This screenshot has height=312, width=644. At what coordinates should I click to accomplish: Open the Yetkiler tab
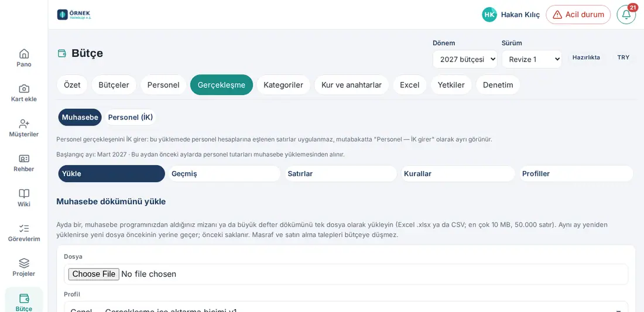point(451,85)
